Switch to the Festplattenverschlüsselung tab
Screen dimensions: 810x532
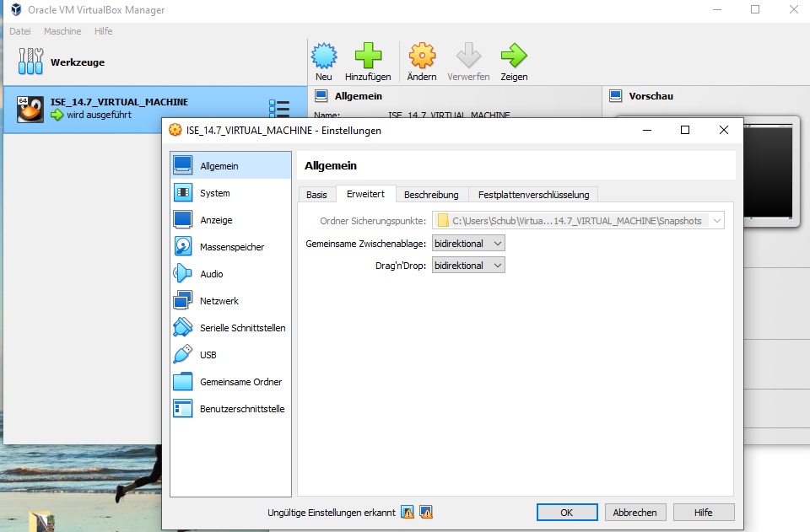tap(533, 195)
